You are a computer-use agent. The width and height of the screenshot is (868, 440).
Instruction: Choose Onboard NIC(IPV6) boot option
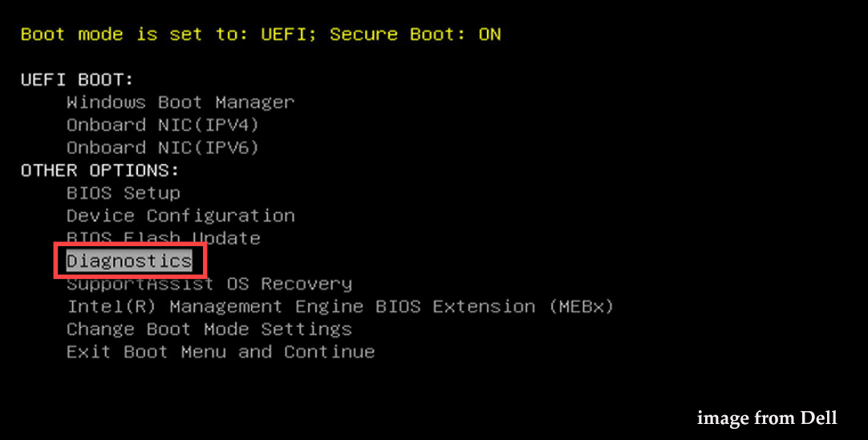point(163,147)
